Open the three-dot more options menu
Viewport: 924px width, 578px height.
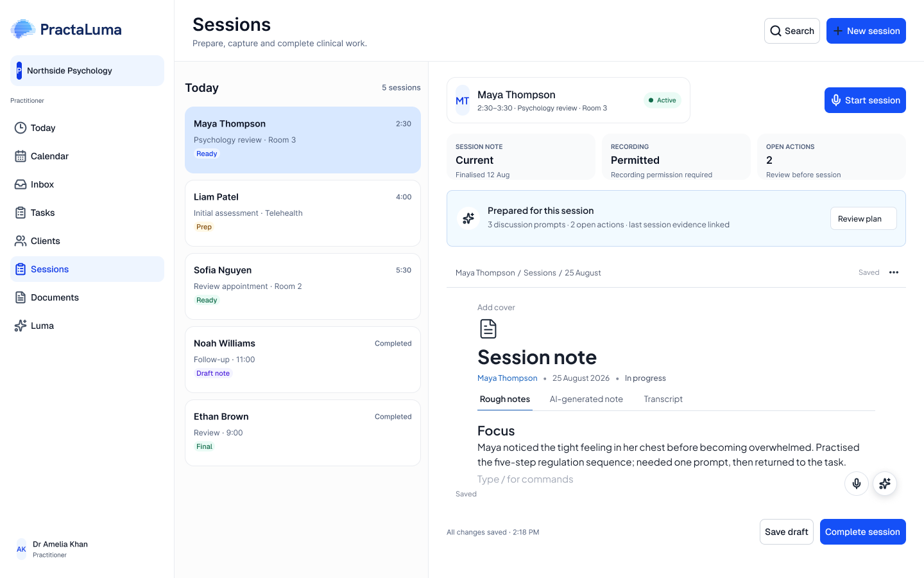(x=894, y=272)
